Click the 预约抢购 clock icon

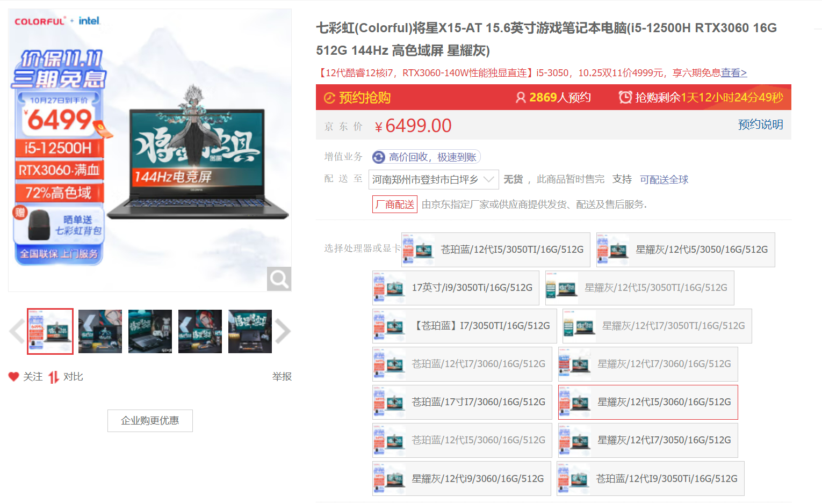click(x=329, y=98)
